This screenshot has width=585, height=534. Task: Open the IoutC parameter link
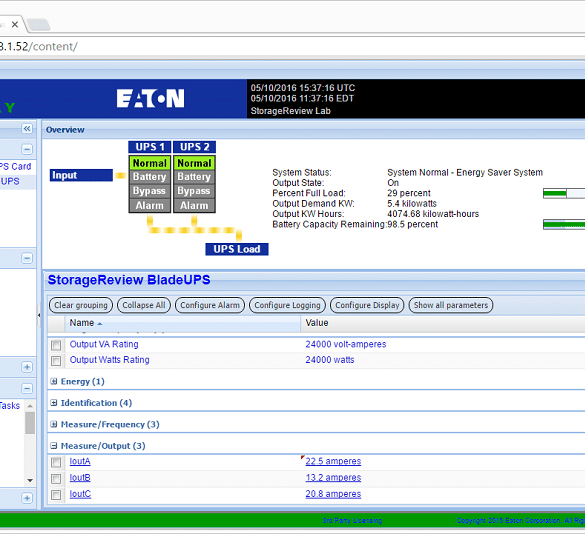[x=80, y=494]
